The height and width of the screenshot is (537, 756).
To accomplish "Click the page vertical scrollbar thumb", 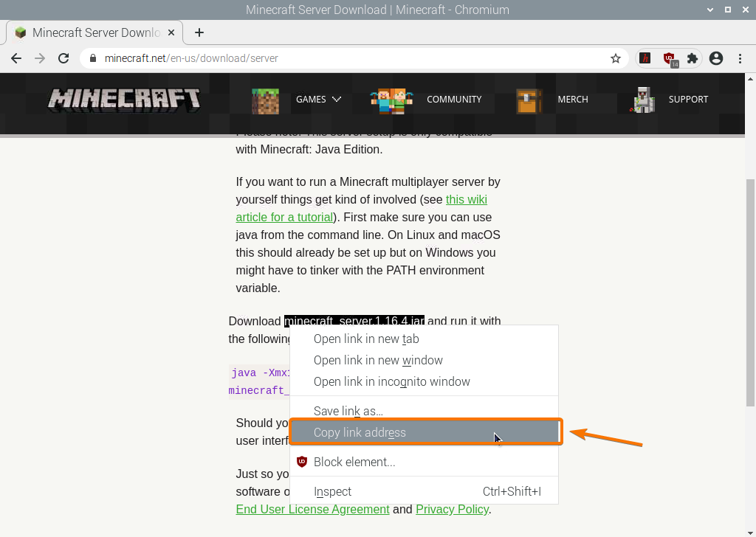I will point(750,292).
